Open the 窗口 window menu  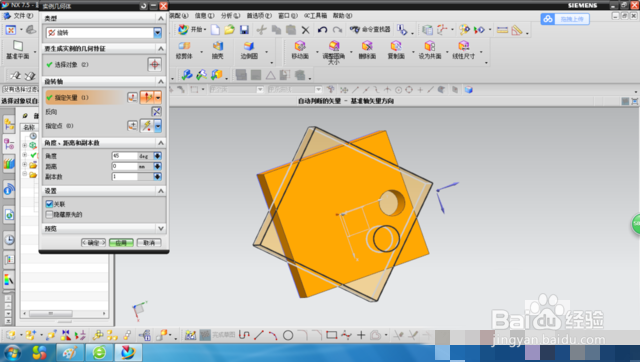pyautogui.click(x=288, y=16)
